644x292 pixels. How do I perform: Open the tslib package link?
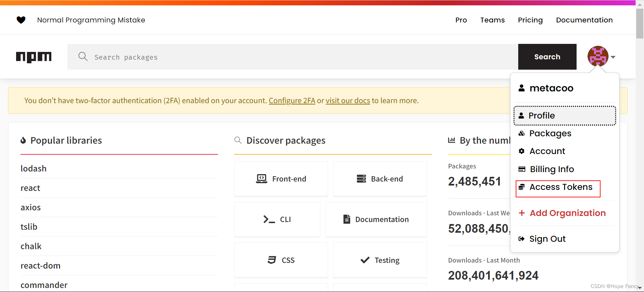pyautogui.click(x=29, y=227)
